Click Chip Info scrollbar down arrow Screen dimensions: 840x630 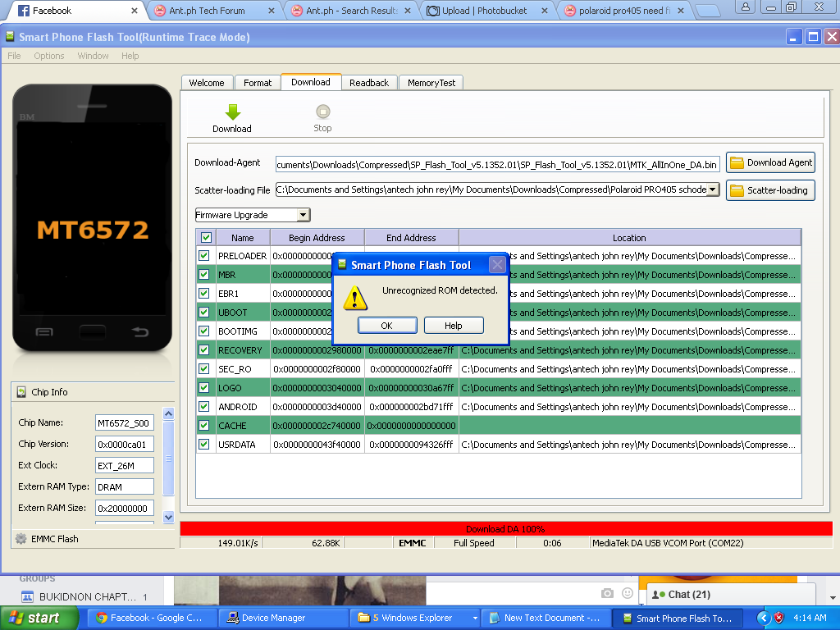(169, 517)
